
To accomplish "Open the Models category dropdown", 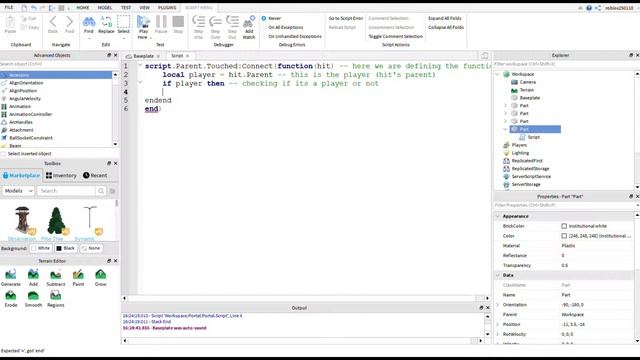I will (18, 191).
